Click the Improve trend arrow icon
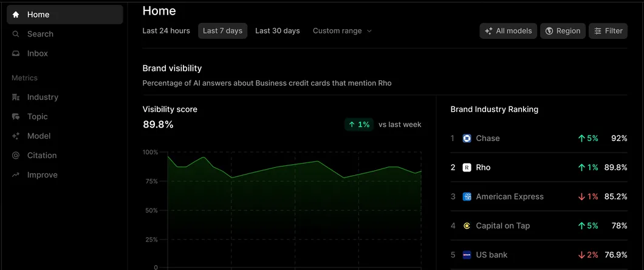This screenshot has height=270, width=644. coord(16,175)
